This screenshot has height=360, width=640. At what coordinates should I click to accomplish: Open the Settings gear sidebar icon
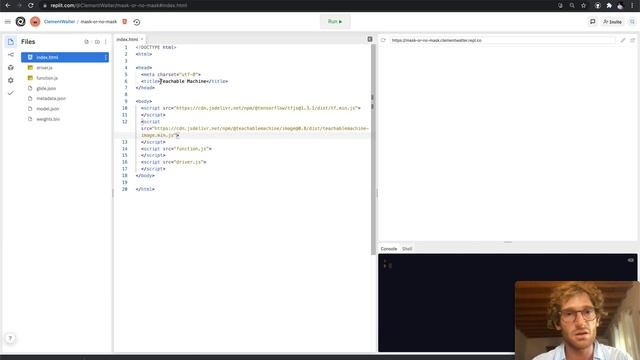(11, 80)
